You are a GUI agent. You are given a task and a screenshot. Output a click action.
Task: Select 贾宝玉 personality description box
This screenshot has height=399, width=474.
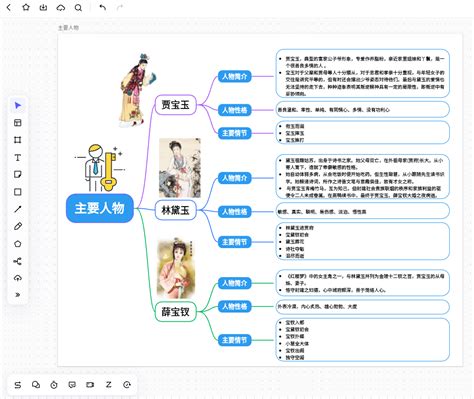(x=363, y=110)
